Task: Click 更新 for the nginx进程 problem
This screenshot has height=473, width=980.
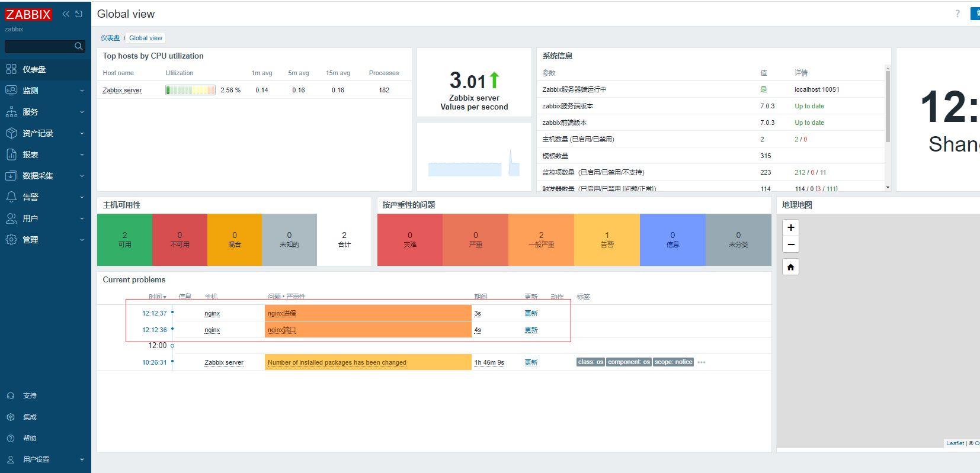Action: pos(531,313)
